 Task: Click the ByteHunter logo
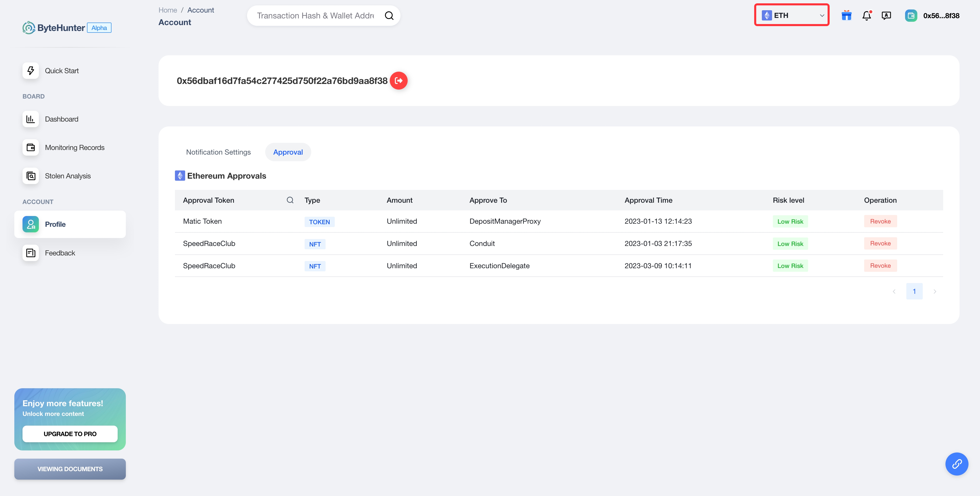(54, 28)
